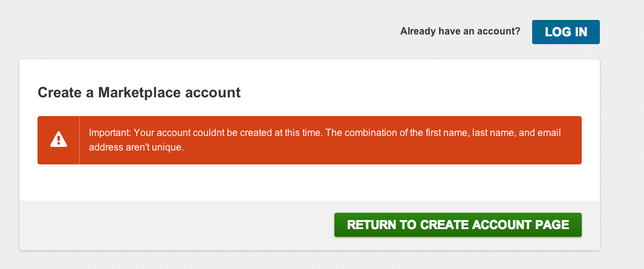The width and height of the screenshot is (644, 269).
Task: Click the warning triangle icon
Action: [59, 140]
